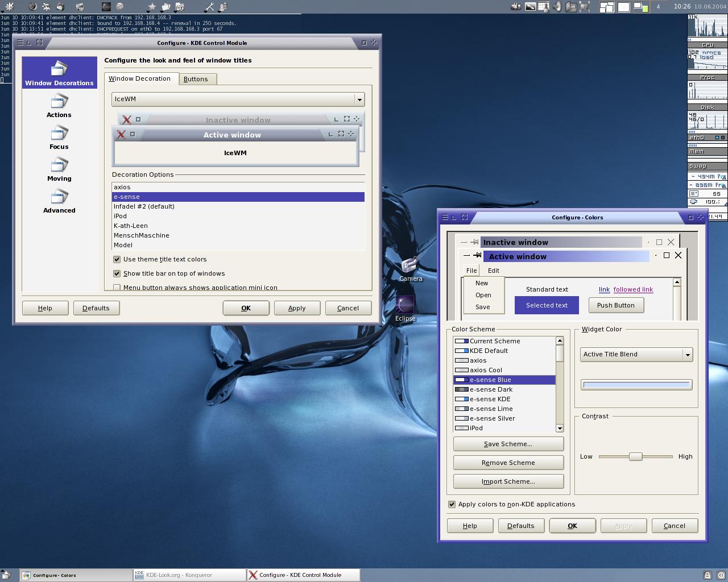Click the Contrast slider handle
This screenshot has height=582, width=728.
(x=635, y=456)
